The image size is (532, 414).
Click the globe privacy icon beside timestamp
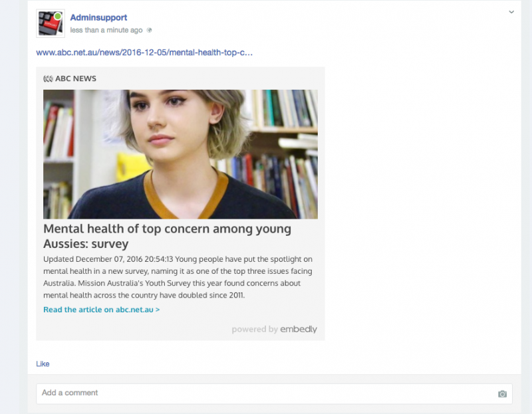[x=149, y=30]
